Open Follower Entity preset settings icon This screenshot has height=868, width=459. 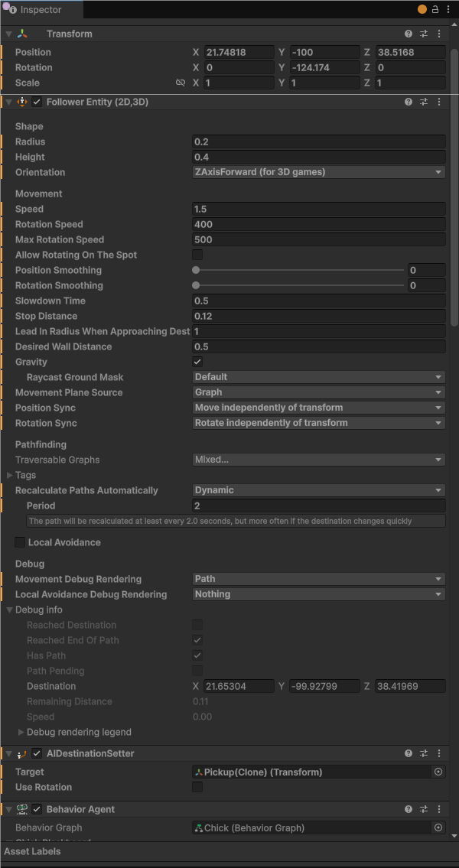coord(424,102)
